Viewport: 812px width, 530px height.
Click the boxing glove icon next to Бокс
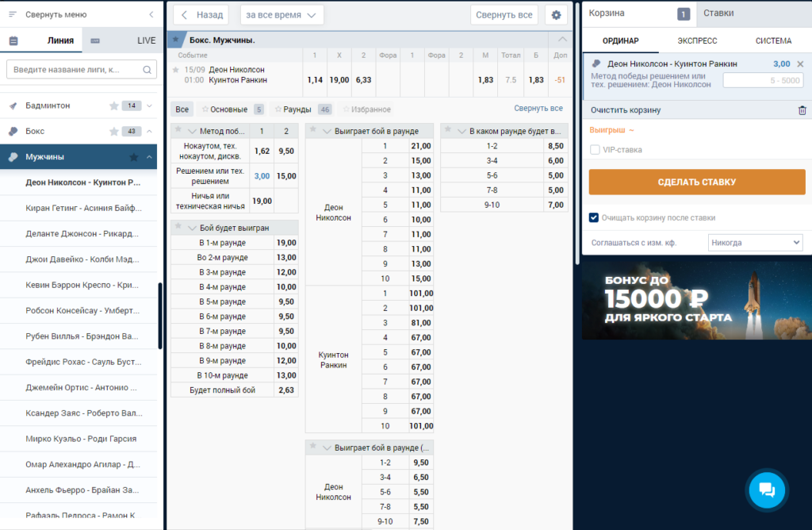(13, 131)
